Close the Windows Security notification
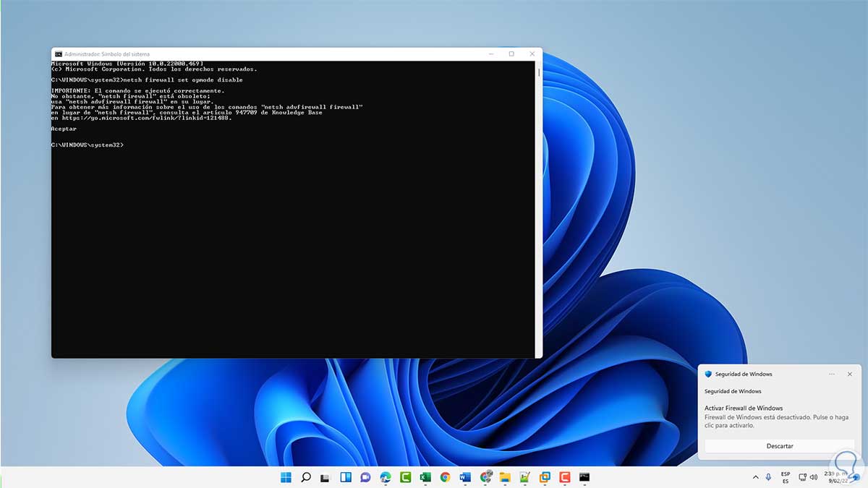The height and width of the screenshot is (488, 868). [x=850, y=374]
